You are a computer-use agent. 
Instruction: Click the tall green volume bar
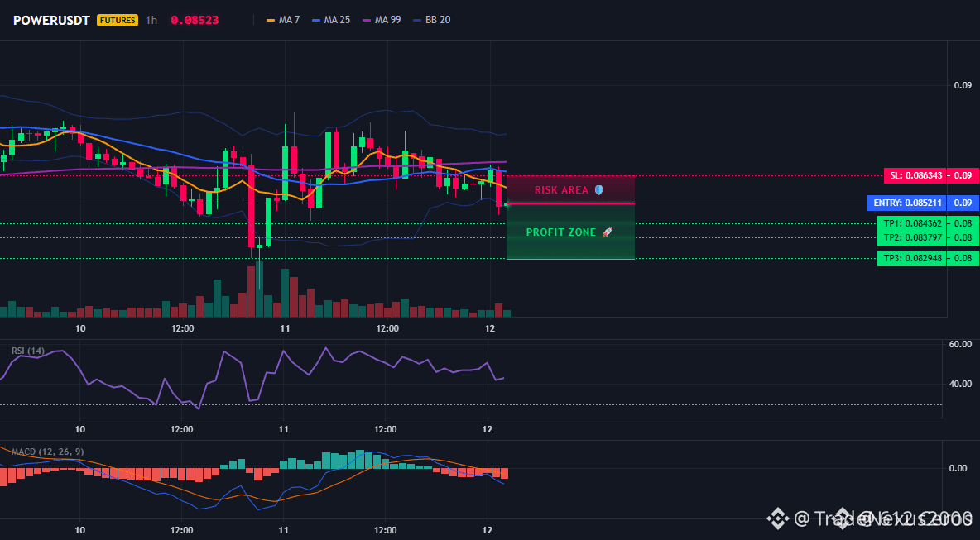[x=259, y=289]
